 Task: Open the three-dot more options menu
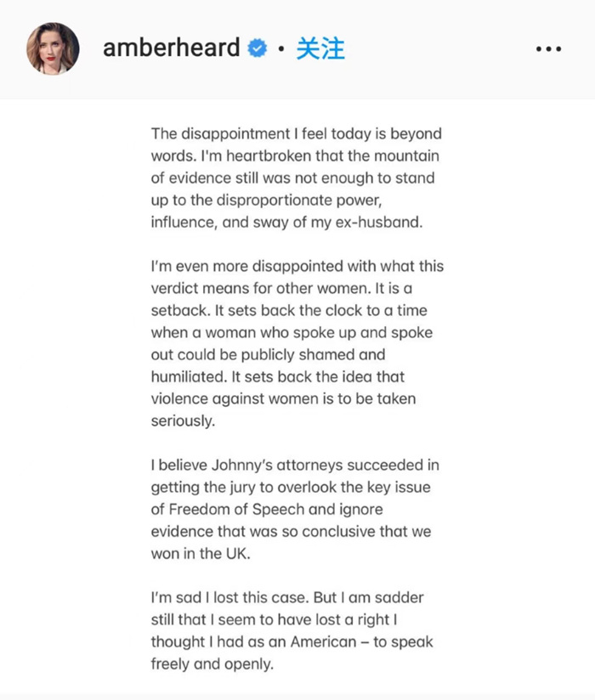pos(549,49)
